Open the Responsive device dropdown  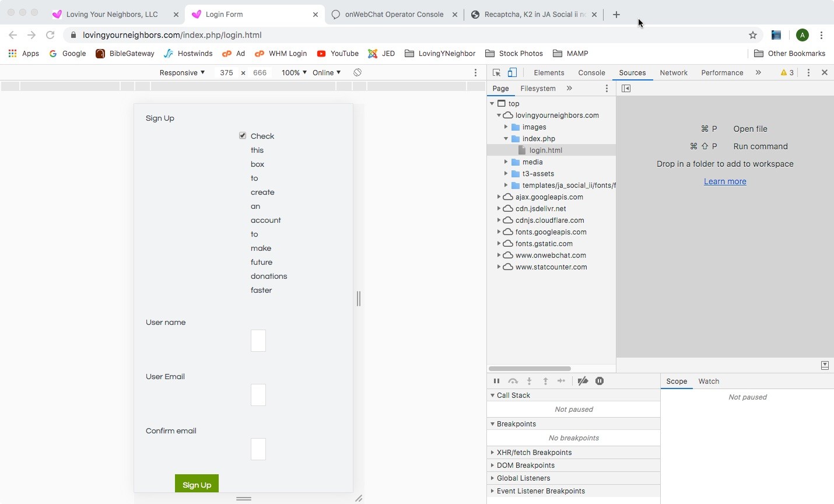[x=182, y=73]
